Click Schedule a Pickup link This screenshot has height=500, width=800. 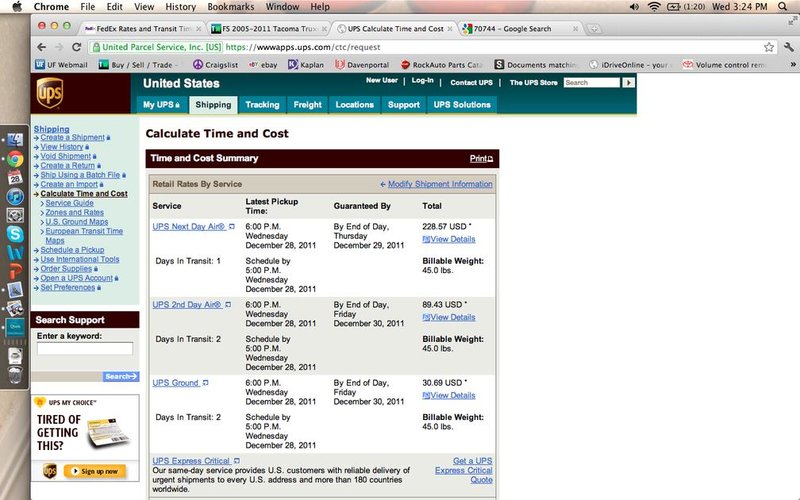[72, 250]
